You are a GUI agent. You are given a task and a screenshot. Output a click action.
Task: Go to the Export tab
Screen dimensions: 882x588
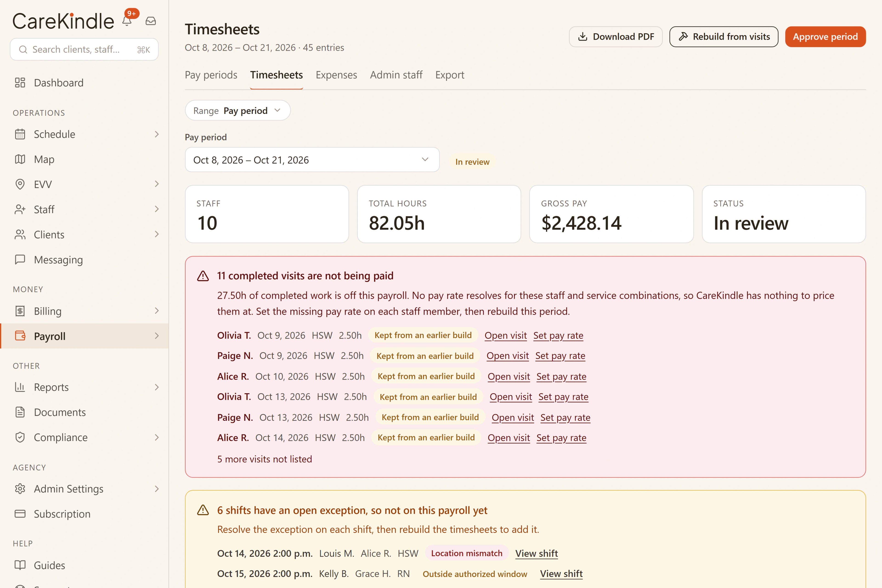pos(450,75)
